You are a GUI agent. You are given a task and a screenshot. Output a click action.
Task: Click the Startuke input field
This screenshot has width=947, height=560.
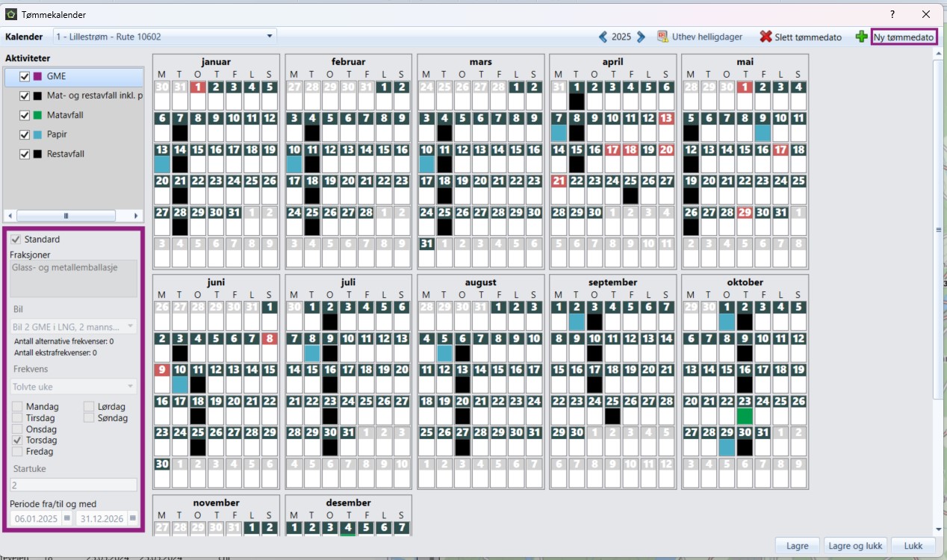pos(73,485)
